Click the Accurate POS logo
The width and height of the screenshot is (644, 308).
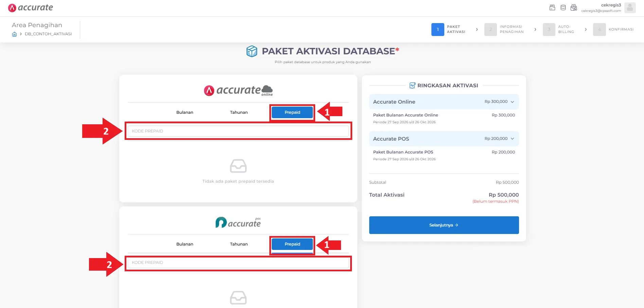point(238,222)
